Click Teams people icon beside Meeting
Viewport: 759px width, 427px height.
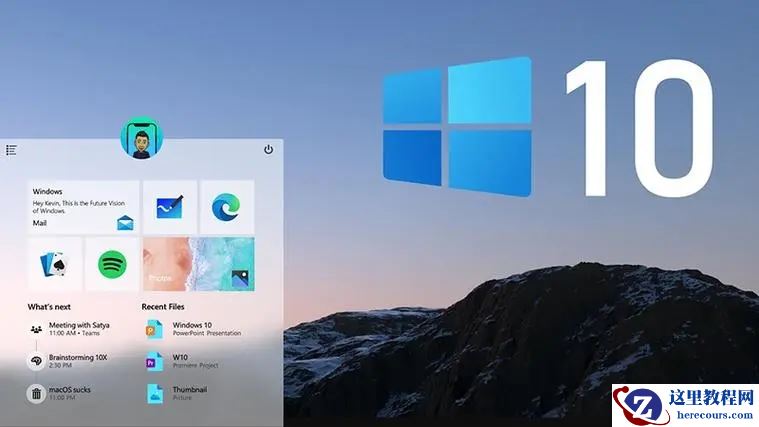[36, 329]
